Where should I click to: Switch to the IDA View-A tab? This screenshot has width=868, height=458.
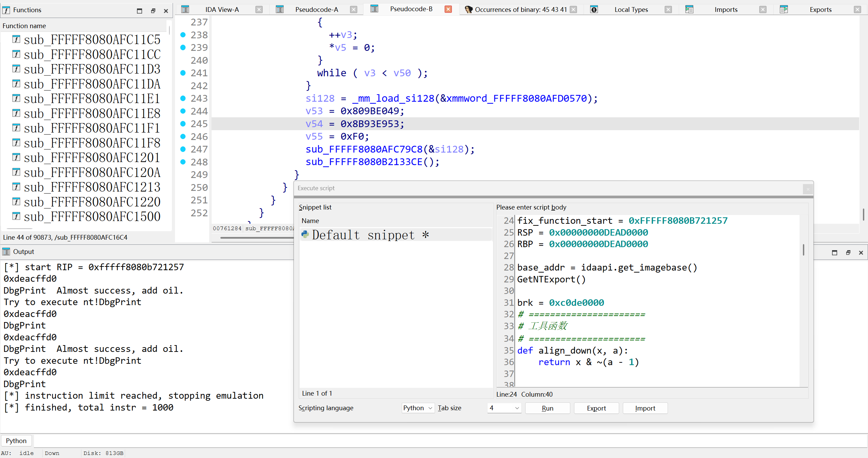(x=222, y=9)
